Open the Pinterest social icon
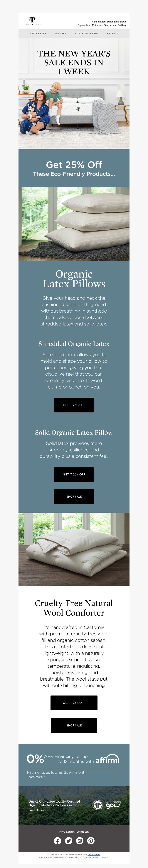 (x=91, y=841)
